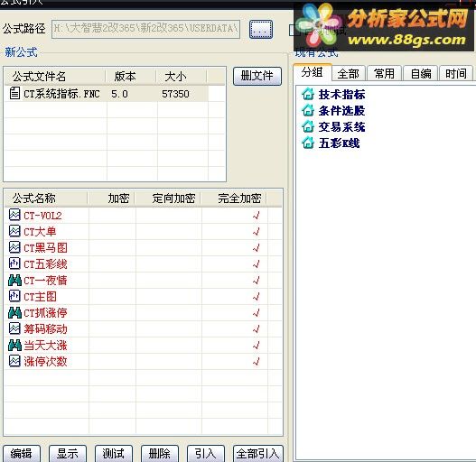Click the version value 5.0
This screenshot has width=476, height=462.
[119, 94]
